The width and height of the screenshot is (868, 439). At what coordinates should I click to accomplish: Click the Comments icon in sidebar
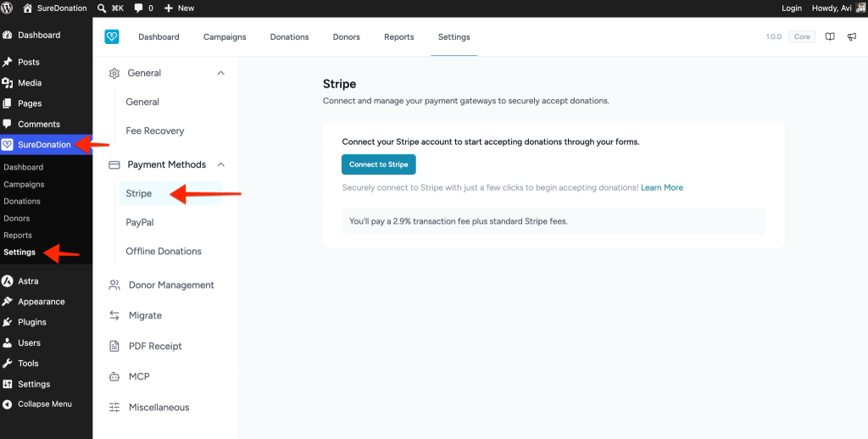click(7, 124)
